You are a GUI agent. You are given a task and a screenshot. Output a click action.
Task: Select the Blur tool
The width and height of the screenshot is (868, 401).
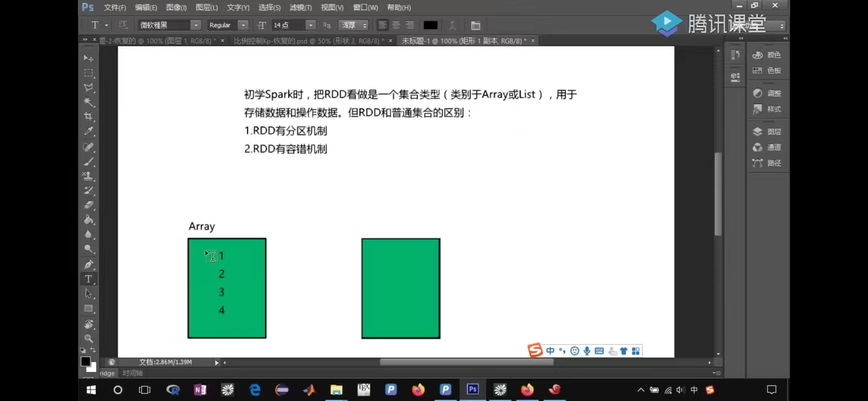pos(88,234)
